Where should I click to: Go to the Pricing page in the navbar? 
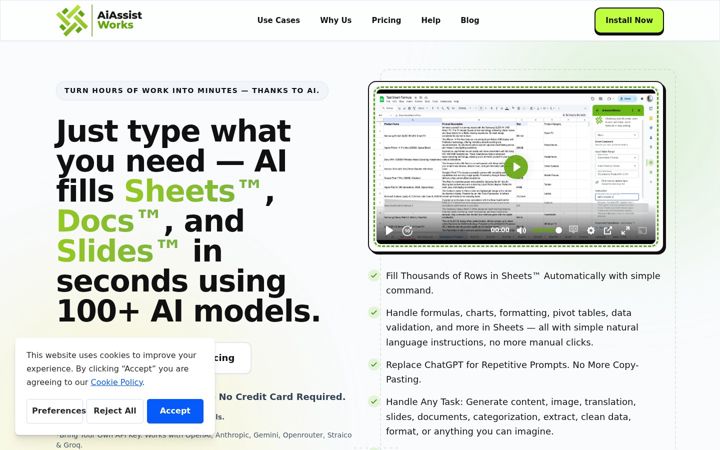(x=386, y=20)
